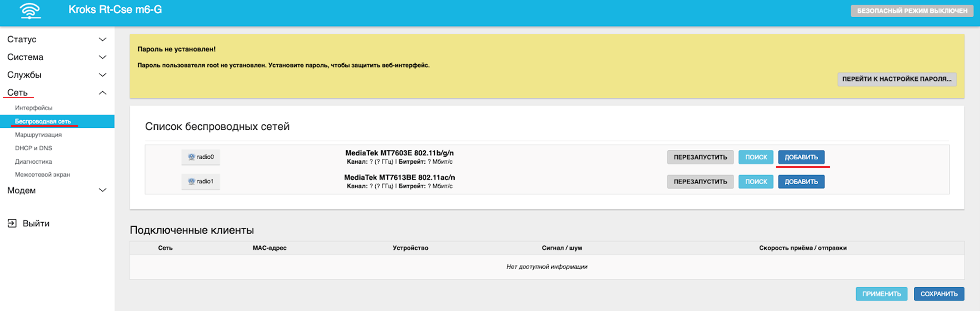Image resolution: width=980 pixels, height=311 pixels.
Task: Click the Применить button
Action: (881, 294)
